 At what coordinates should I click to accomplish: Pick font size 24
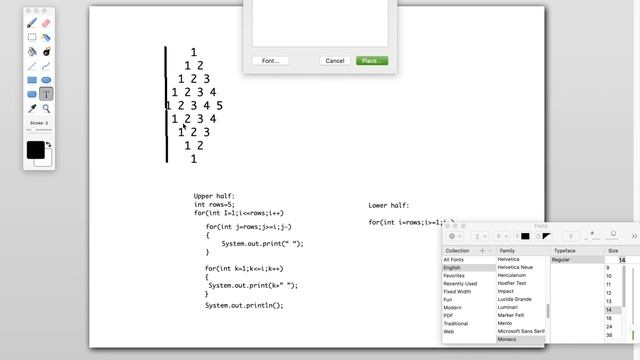pos(613,327)
